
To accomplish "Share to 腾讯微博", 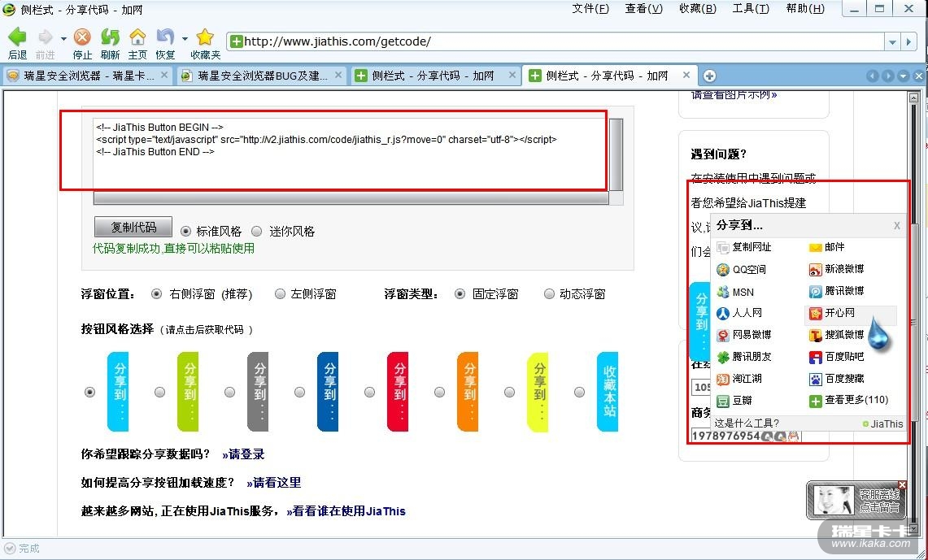I will (837, 292).
